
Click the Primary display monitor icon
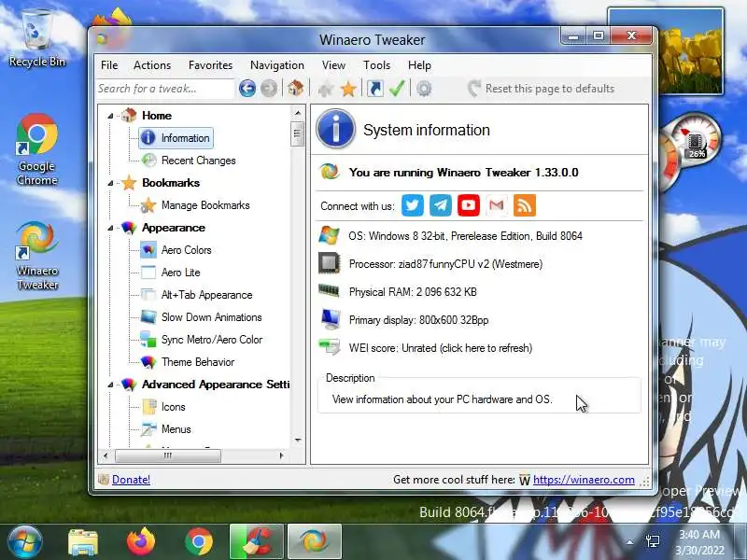point(331,319)
